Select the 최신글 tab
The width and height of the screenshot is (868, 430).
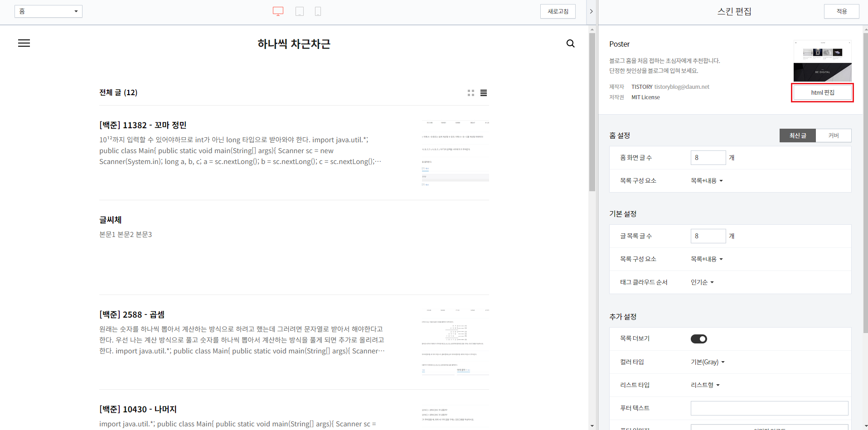click(x=798, y=135)
